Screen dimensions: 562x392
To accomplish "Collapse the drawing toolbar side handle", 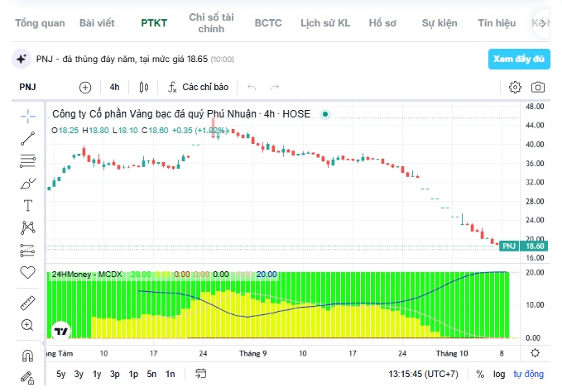I will 43,343.
